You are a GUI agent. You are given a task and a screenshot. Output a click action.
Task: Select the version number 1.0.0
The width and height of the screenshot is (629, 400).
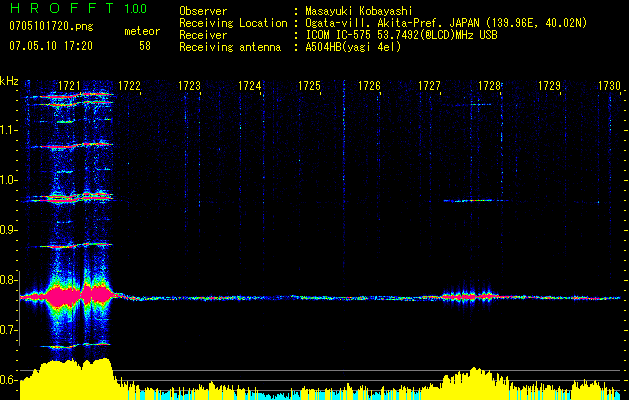(x=136, y=8)
